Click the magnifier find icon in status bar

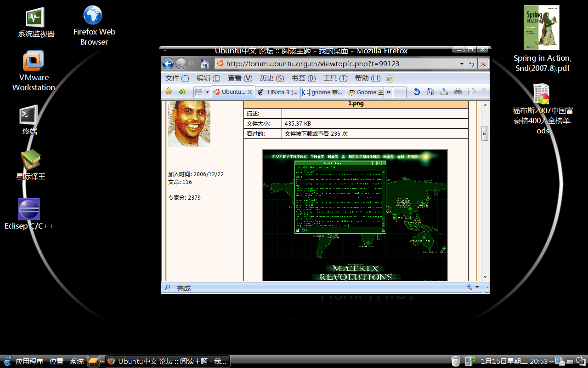click(x=167, y=287)
